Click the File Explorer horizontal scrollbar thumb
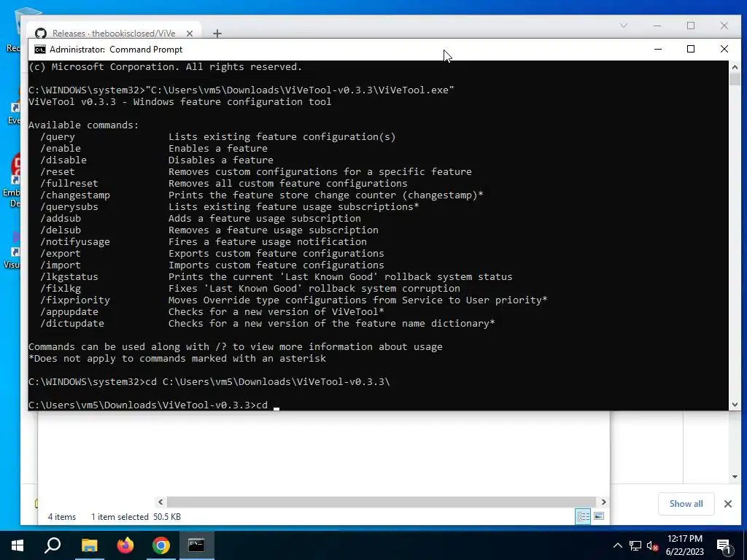This screenshot has width=747, height=560. click(381, 502)
